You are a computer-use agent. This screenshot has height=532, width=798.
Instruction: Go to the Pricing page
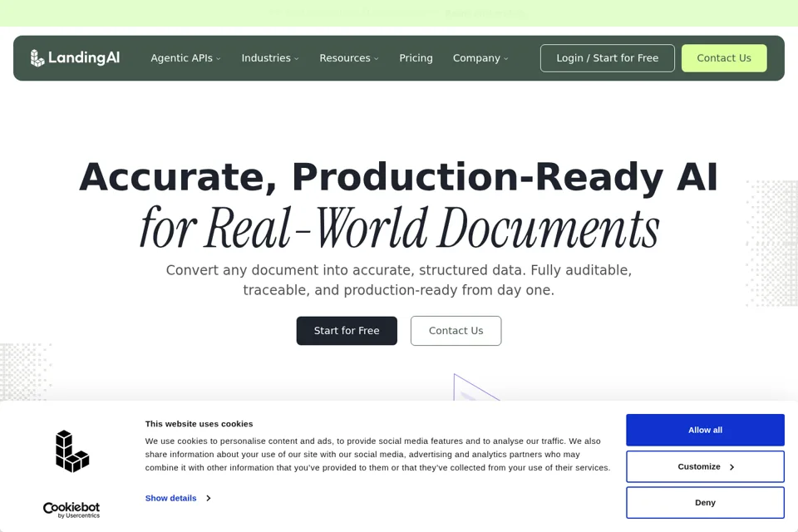pos(416,58)
